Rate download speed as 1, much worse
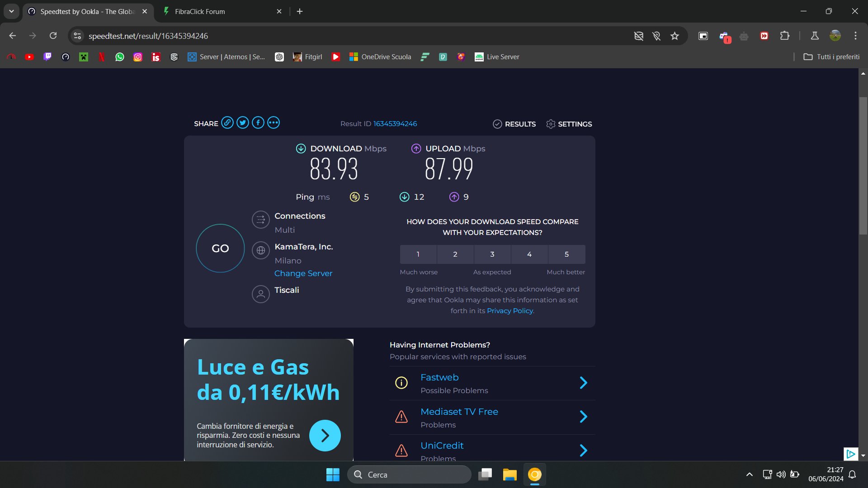 point(418,254)
